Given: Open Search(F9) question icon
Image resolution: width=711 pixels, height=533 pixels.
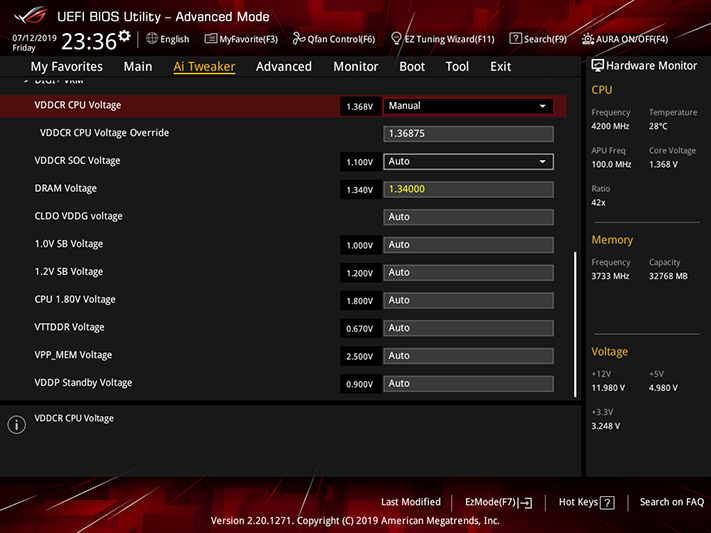Looking at the screenshot, I should click(515, 39).
